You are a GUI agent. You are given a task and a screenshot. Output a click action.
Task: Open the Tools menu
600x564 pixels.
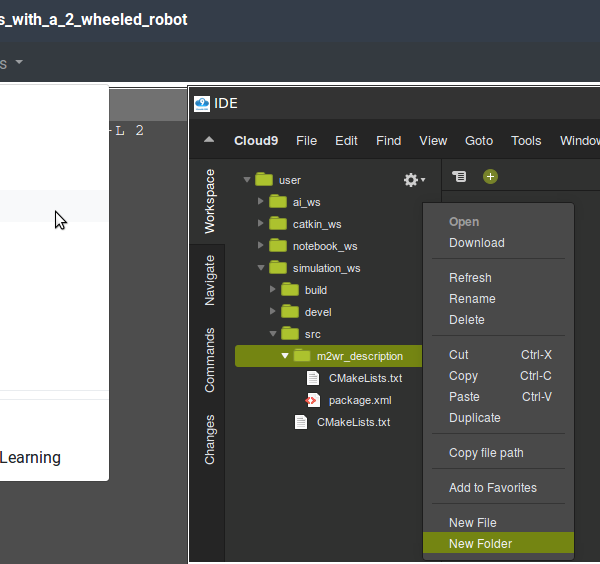point(526,141)
